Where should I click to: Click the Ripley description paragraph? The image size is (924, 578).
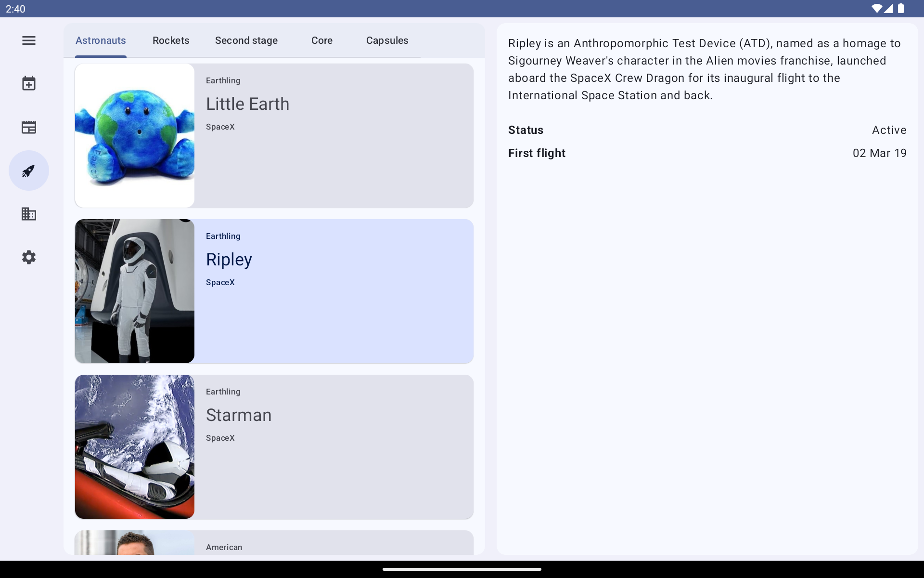point(704,69)
